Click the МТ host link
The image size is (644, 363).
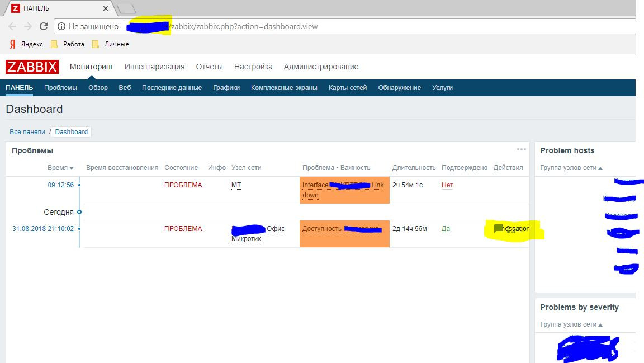(236, 185)
